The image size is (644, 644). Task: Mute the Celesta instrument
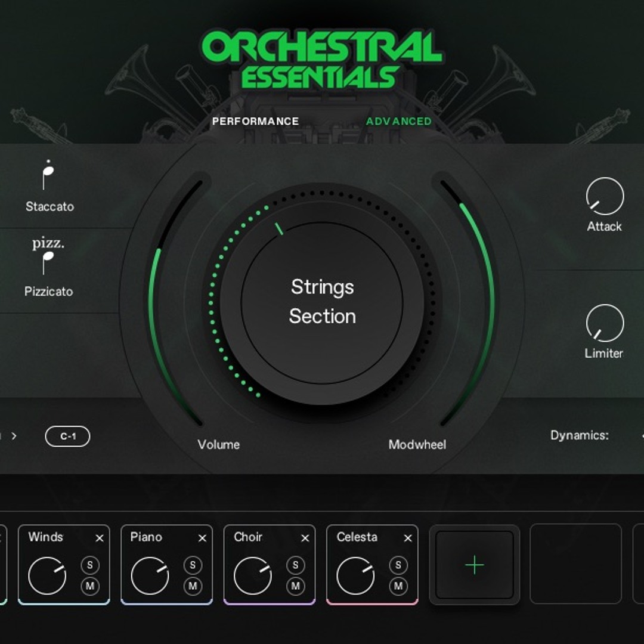click(398, 586)
